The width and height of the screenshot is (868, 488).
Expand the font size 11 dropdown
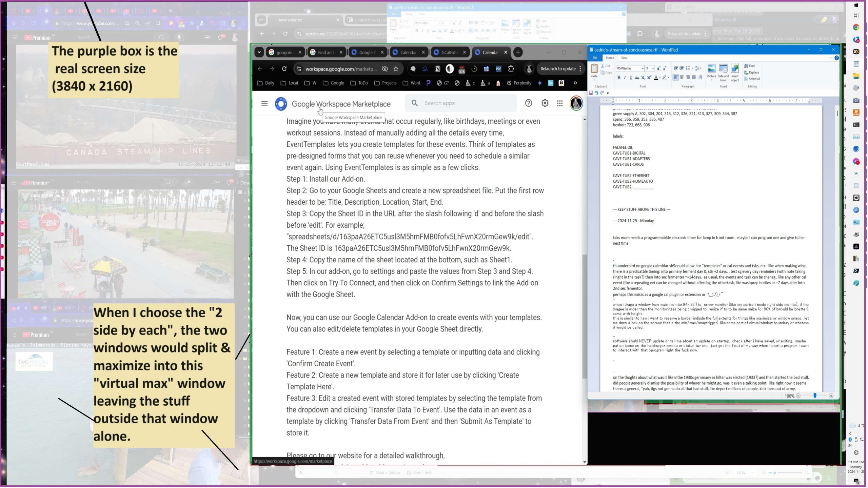[x=653, y=68]
